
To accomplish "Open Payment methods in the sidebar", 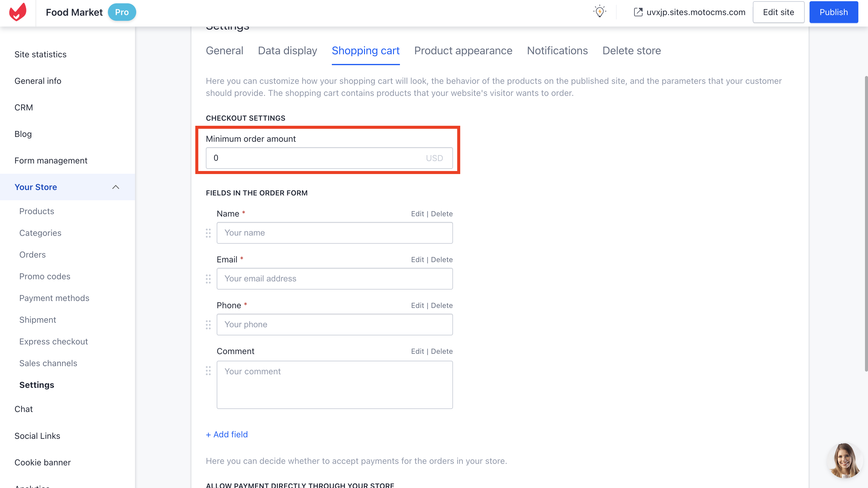I will tap(54, 298).
